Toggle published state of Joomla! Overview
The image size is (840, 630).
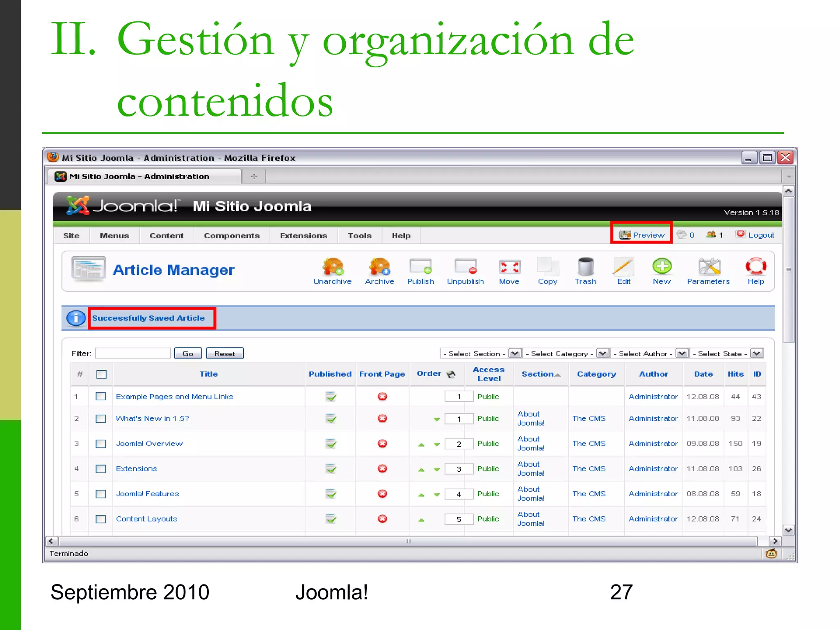pos(331,444)
